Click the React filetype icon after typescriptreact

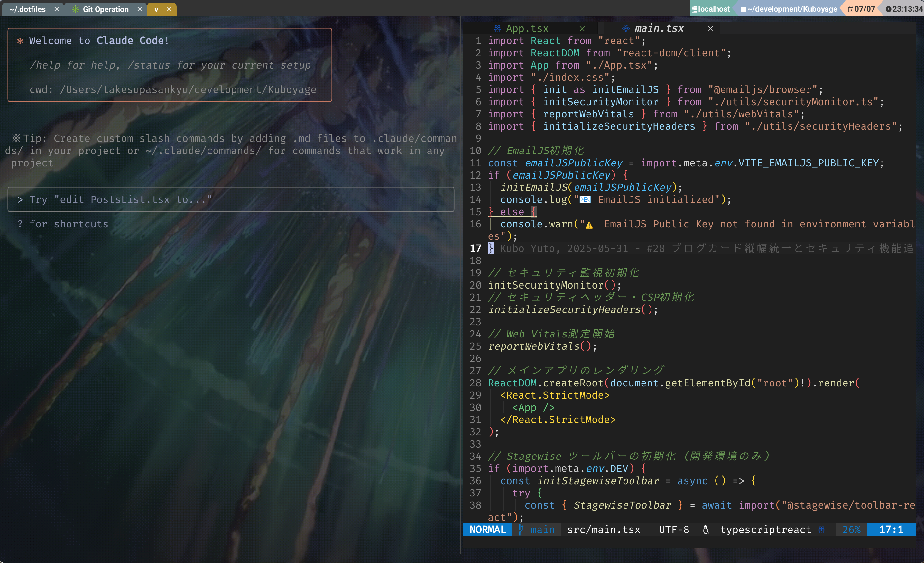click(x=822, y=530)
